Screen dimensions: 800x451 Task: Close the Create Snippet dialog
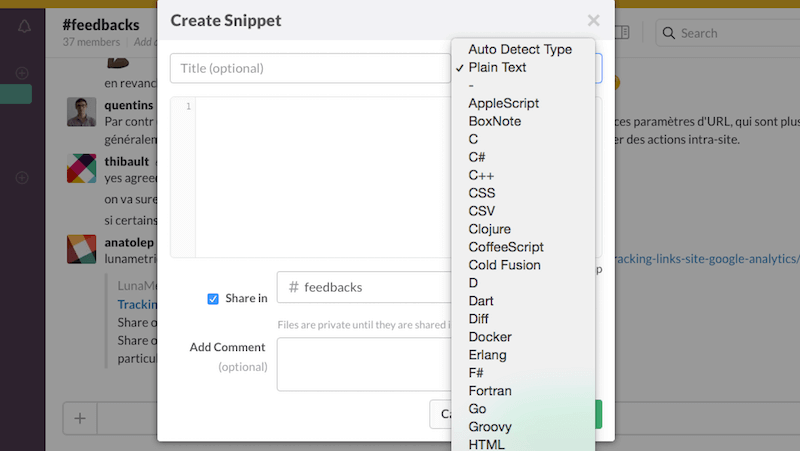point(593,20)
